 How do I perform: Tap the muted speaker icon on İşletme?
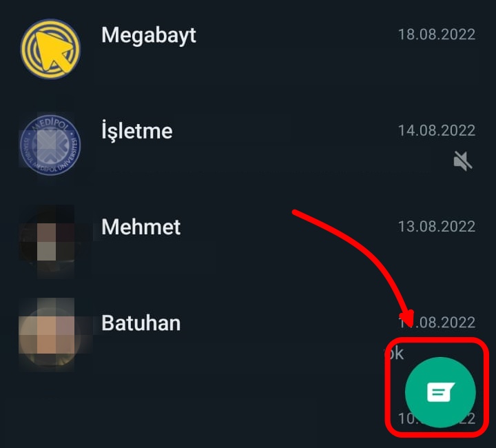click(x=463, y=161)
